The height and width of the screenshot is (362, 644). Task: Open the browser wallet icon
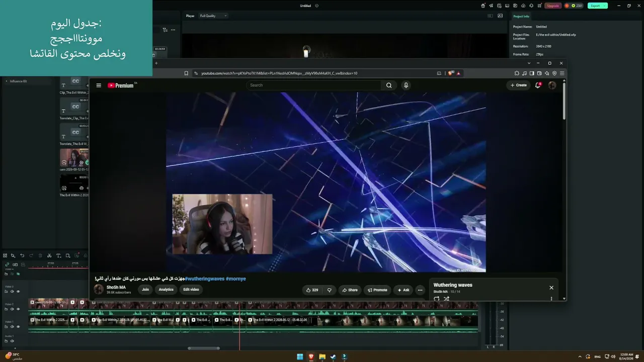539,73
